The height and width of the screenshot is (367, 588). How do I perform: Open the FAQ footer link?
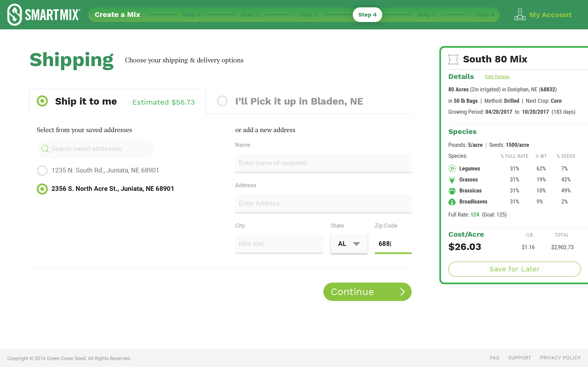click(x=494, y=358)
